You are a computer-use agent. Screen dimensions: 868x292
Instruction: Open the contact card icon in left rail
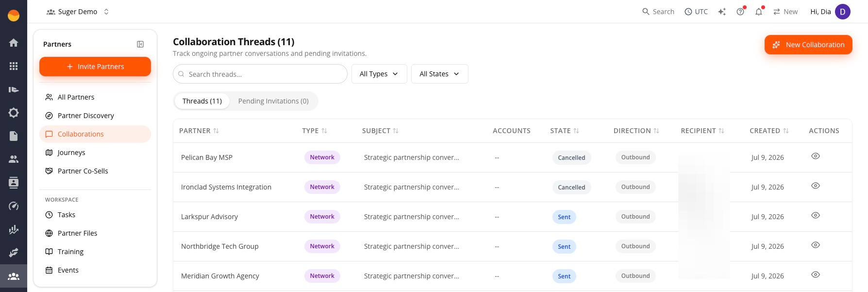tap(14, 183)
